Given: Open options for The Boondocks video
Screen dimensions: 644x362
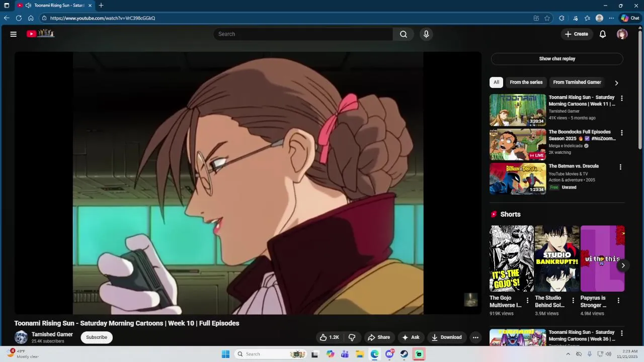Looking at the screenshot, I should click(x=622, y=133).
